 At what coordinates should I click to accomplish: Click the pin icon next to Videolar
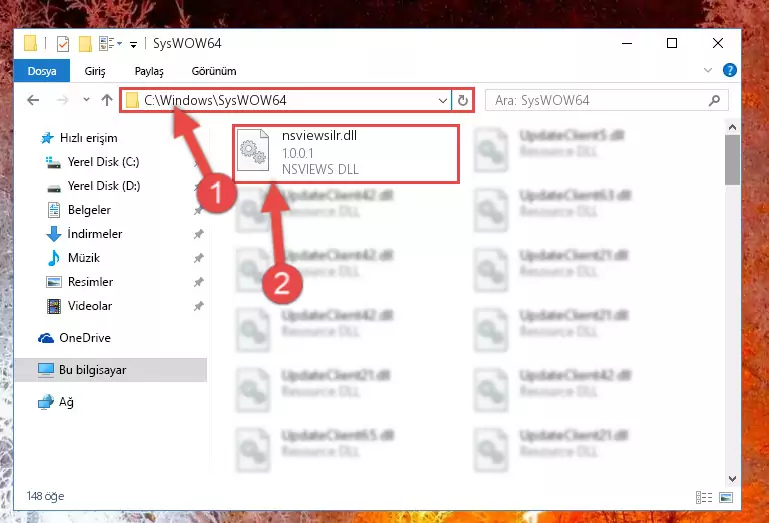pos(199,306)
